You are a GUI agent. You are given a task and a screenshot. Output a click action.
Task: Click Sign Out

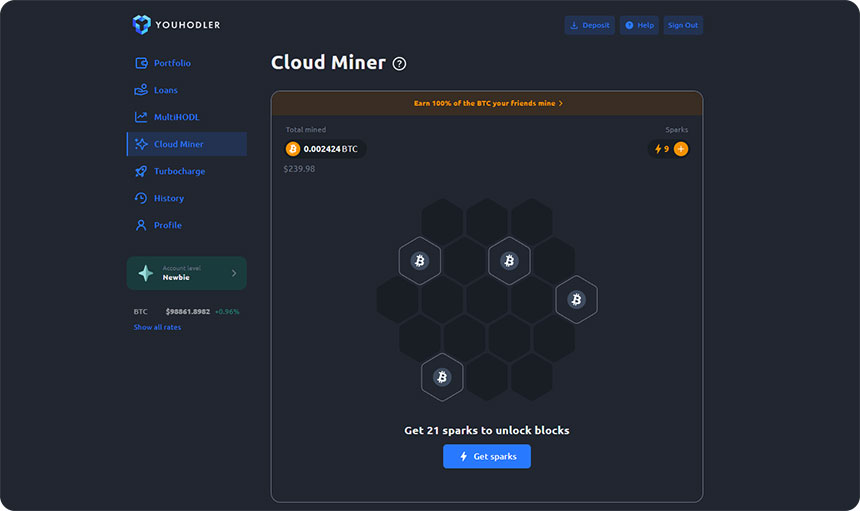(x=683, y=25)
